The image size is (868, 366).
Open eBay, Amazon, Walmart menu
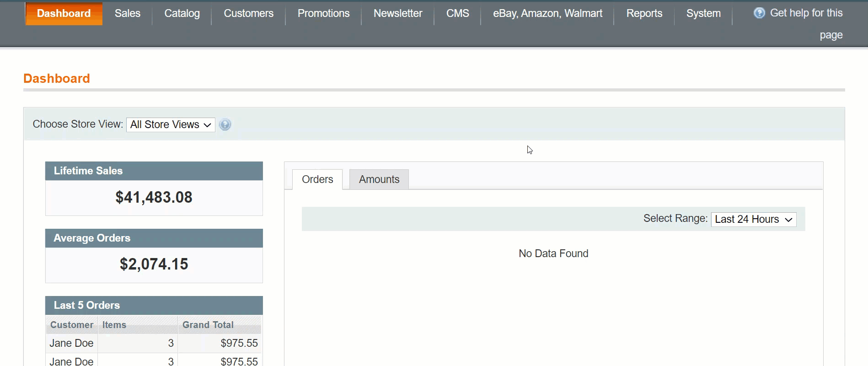click(x=547, y=13)
